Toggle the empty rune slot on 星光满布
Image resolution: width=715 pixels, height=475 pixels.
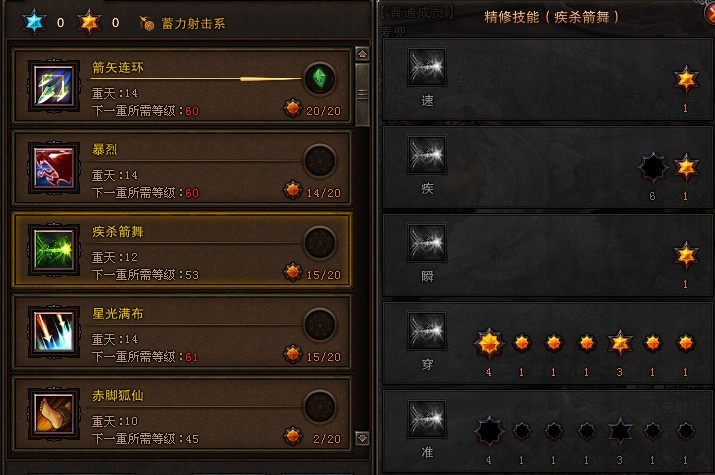pos(320,325)
